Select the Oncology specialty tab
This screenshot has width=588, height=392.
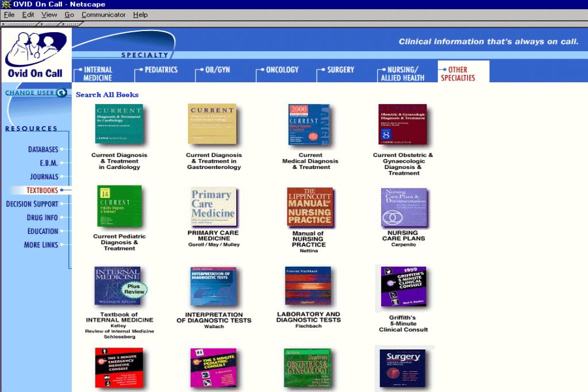(282, 70)
